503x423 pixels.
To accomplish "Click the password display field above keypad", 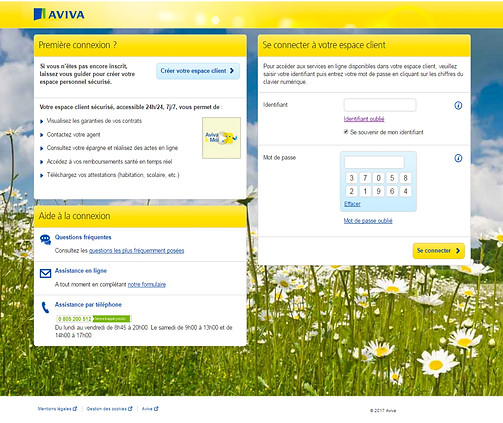I will click(x=374, y=162).
